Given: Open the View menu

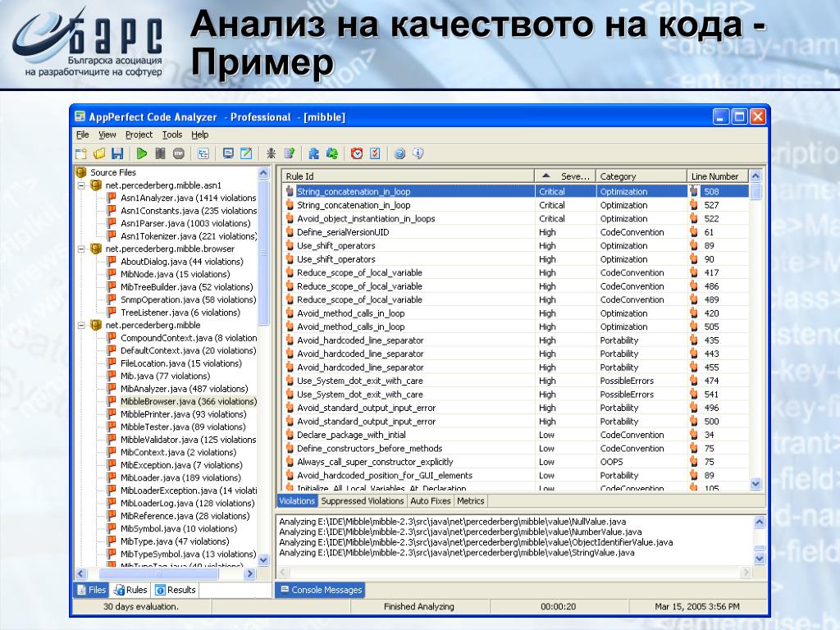Looking at the screenshot, I should point(107,135).
